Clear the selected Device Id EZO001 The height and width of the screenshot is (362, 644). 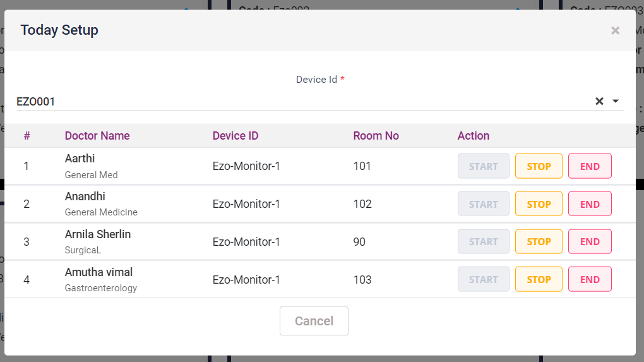click(x=599, y=101)
